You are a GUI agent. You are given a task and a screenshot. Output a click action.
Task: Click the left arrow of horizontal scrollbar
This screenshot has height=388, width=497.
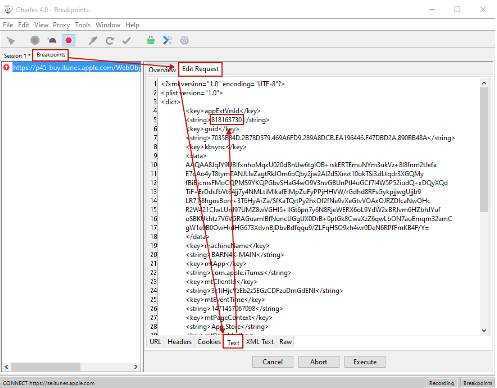[x=6, y=367]
